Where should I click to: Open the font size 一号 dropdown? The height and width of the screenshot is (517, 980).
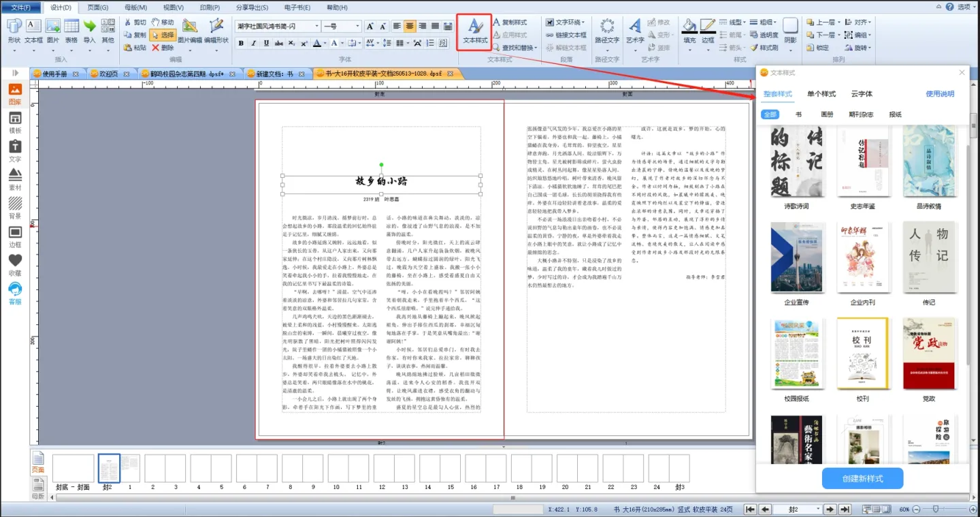tap(357, 27)
